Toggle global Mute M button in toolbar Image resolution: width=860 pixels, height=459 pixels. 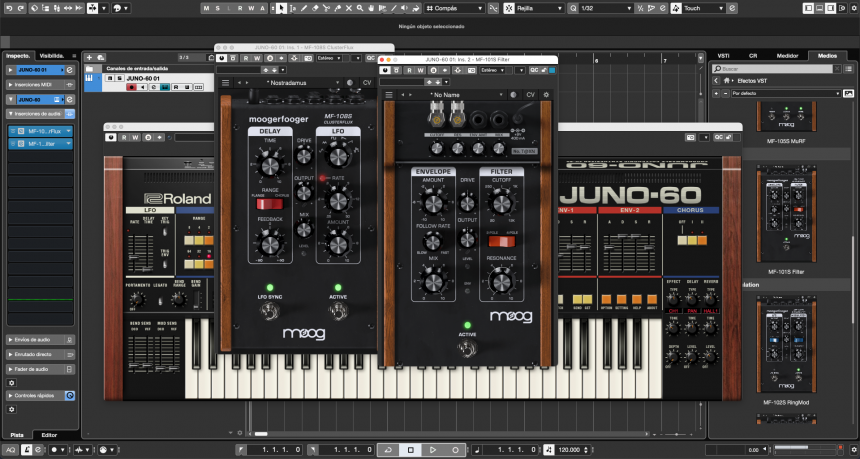(x=206, y=8)
